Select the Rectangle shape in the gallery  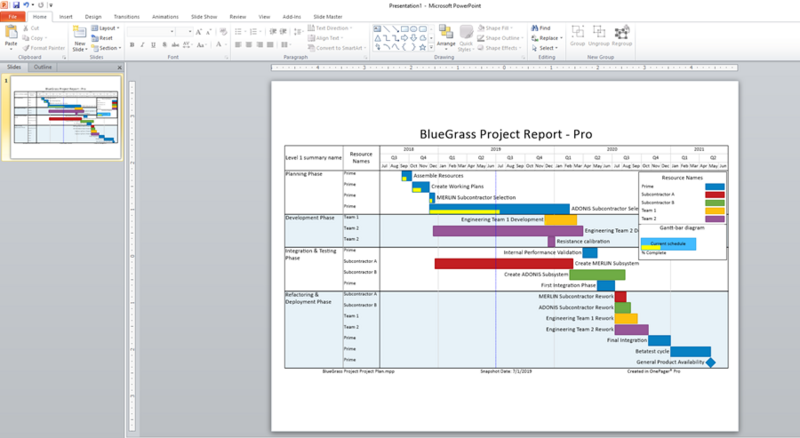click(405, 29)
